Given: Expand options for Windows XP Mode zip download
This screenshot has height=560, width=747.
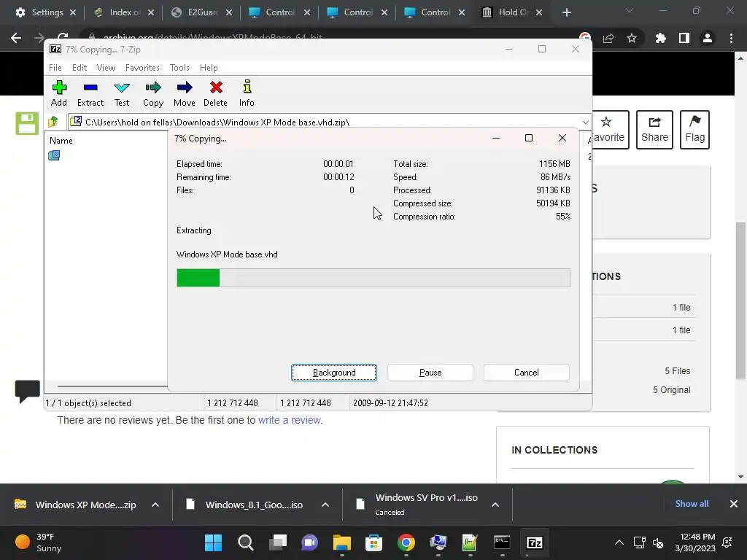Looking at the screenshot, I should click(x=155, y=505).
